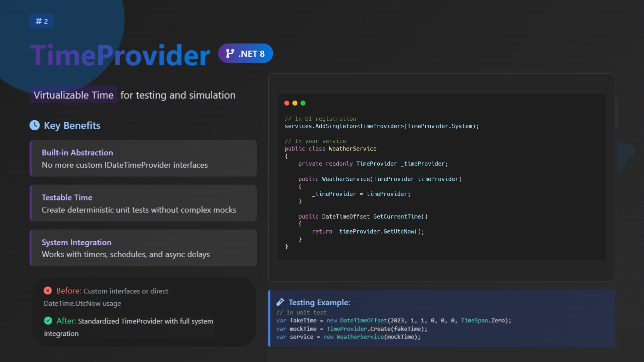Click the red X icon next to Before

(48, 291)
